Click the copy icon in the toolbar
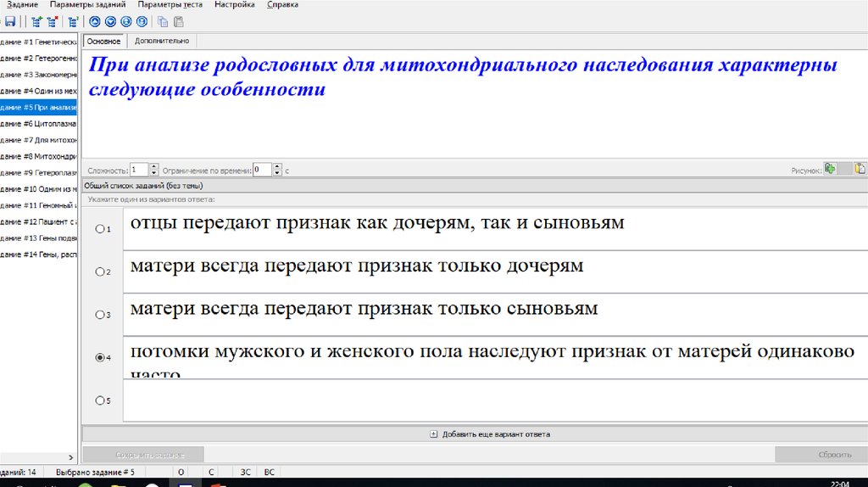 point(162,22)
